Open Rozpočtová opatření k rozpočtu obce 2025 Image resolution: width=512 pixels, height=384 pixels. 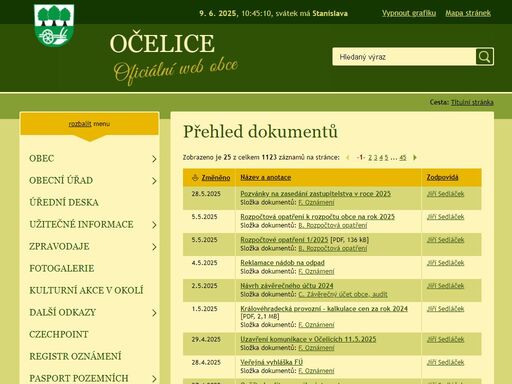(x=317, y=217)
